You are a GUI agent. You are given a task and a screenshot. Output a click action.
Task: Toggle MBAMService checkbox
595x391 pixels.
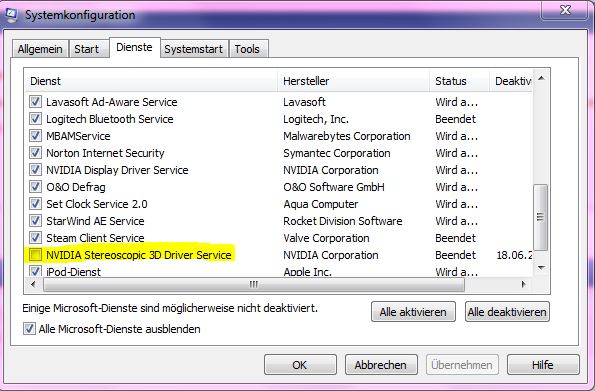(35, 136)
